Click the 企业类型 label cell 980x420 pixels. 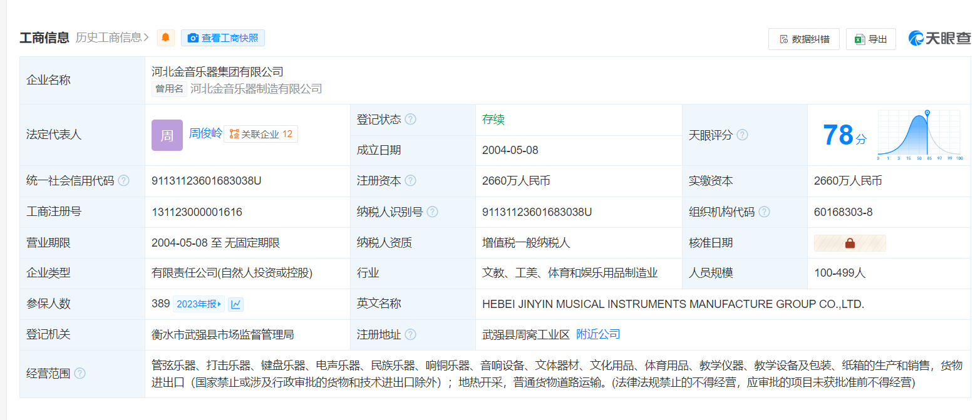coord(83,273)
